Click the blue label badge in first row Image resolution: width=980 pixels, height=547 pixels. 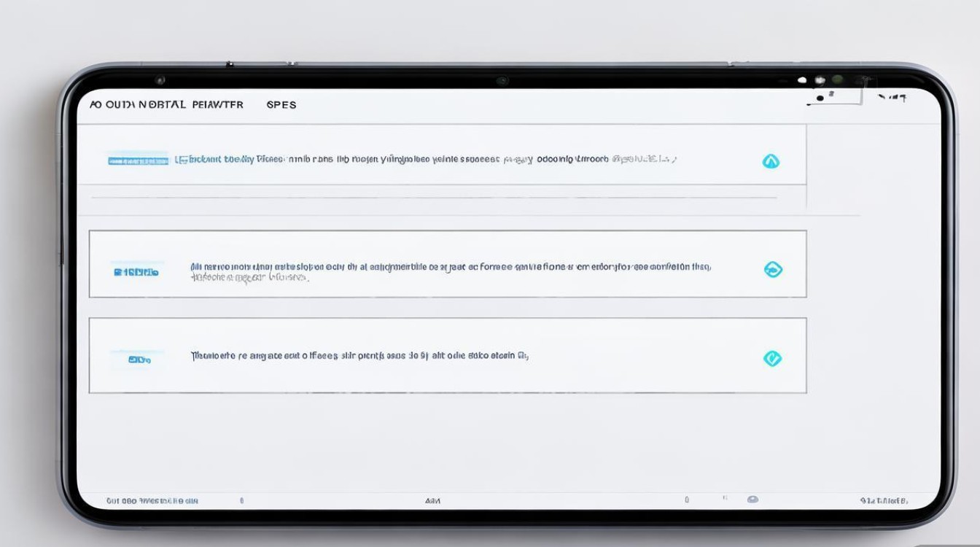point(138,160)
